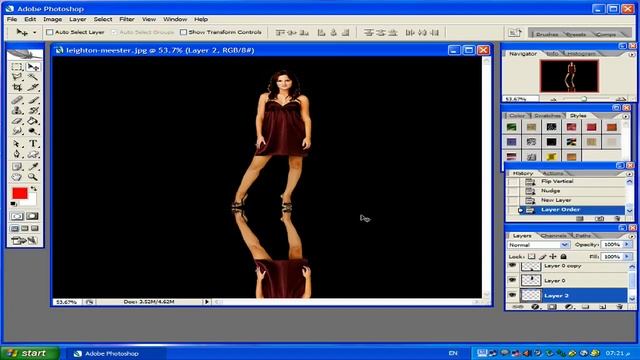
Task: Select the Paint Bucket tool
Action: click(33, 121)
